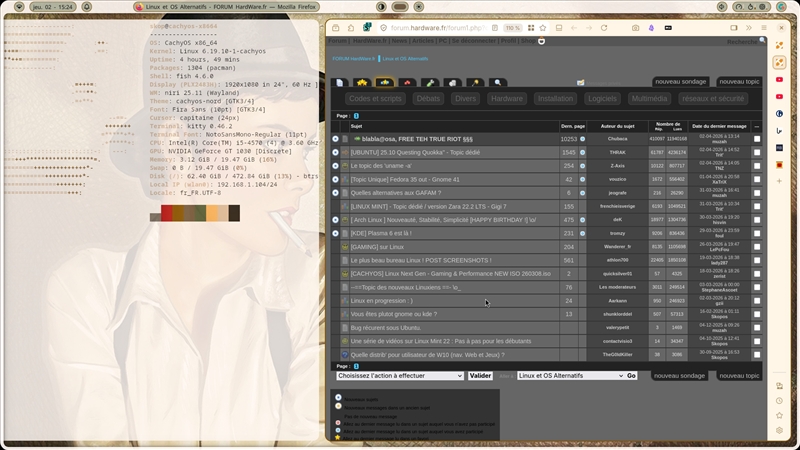Screen dimensions: 800x450
Task: Expand the 'Linux et OS Alternatifs' forum selector
Action: coord(570,376)
